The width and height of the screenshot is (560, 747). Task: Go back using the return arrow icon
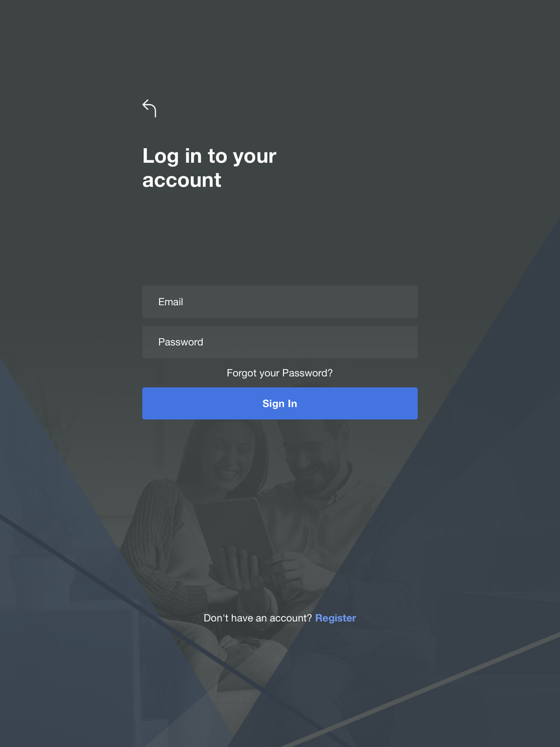click(x=149, y=108)
